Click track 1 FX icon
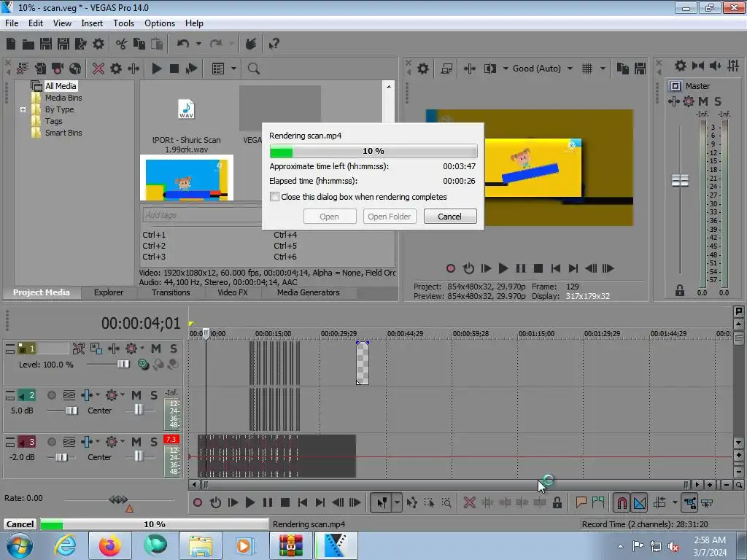 point(113,349)
